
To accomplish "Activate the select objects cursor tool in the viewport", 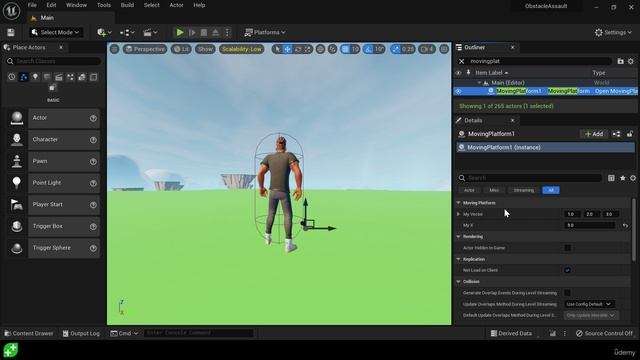I will (278, 49).
